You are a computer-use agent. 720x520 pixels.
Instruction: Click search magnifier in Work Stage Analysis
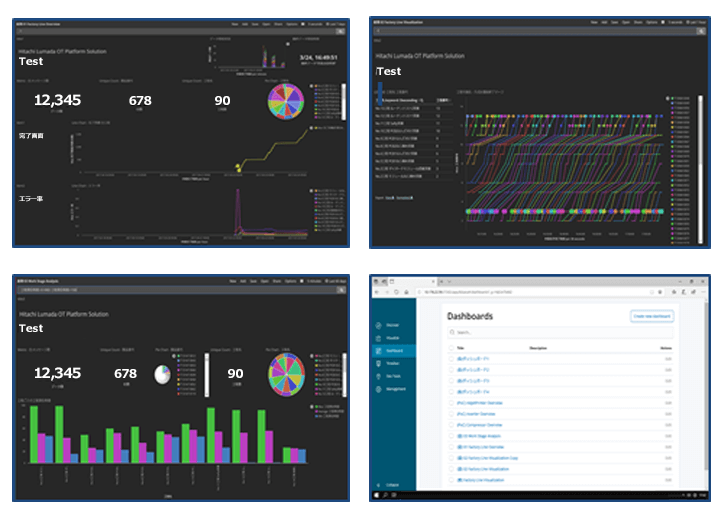tap(340, 290)
